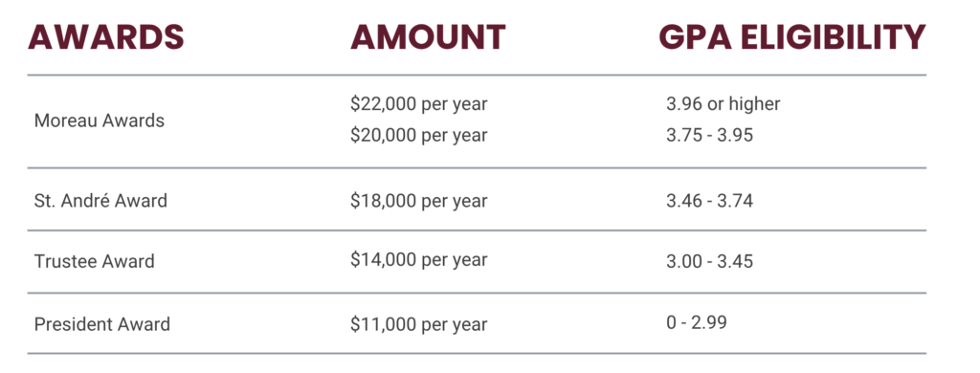Click the $14,000 per year amount
This screenshot has width=980, height=373.
click(419, 260)
